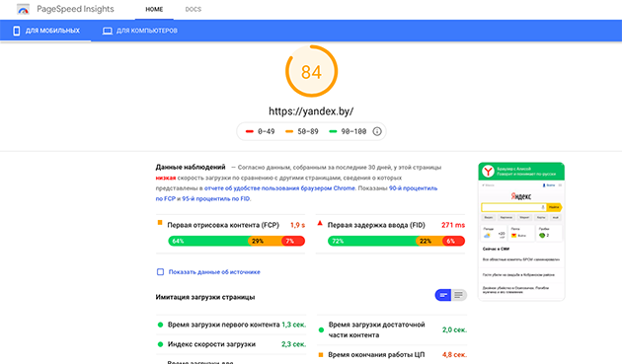Click the Первая отрисовка контента (FCP) label
Image resolution: width=622 pixels, height=364 pixels.
pos(223,225)
